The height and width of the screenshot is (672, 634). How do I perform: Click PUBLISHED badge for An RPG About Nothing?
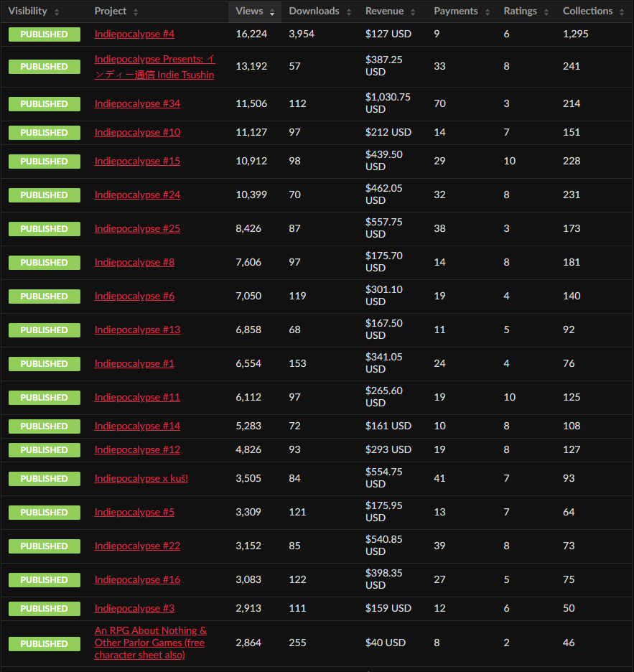click(44, 644)
